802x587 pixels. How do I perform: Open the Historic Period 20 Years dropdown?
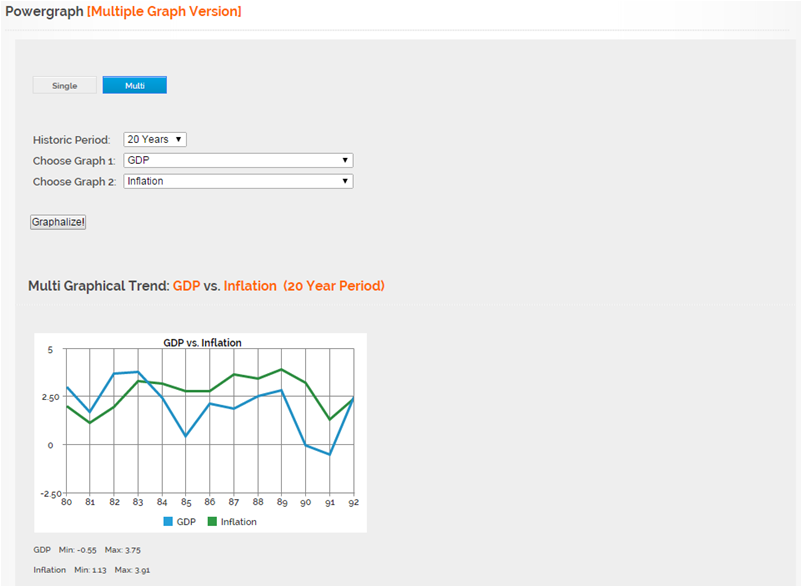tap(155, 139)
